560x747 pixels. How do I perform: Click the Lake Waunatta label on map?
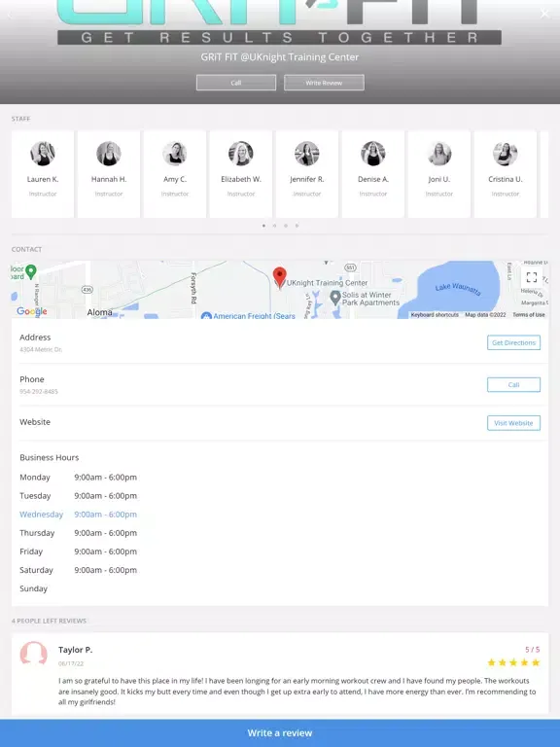[x=458, y=289]
